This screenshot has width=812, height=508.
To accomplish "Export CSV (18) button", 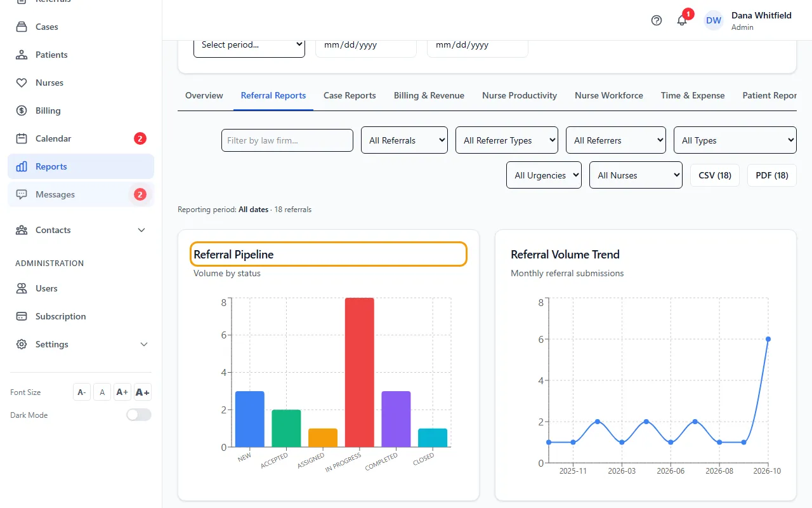I will pos(715,175).
